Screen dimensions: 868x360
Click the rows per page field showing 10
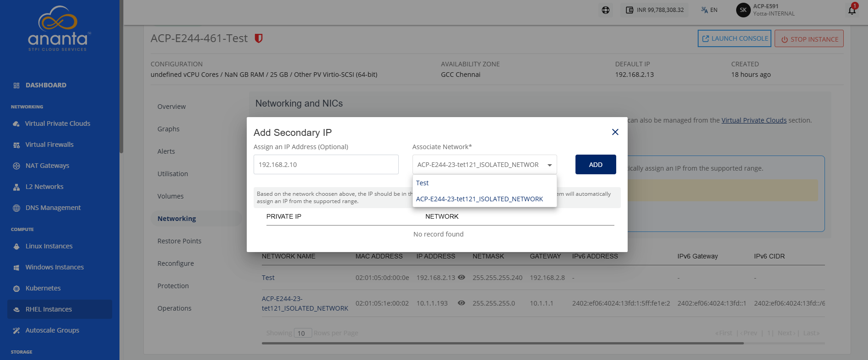pyautogui.click(x=303, y=333)
